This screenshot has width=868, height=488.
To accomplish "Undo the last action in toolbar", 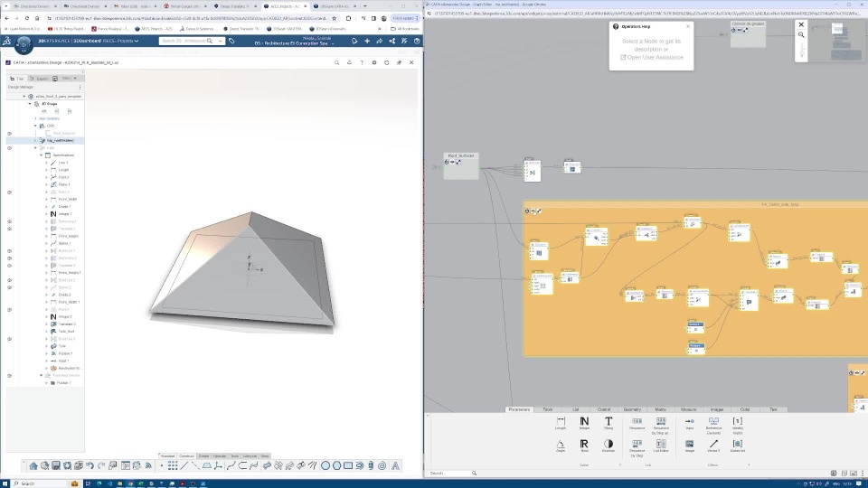I will coord(90,466).
